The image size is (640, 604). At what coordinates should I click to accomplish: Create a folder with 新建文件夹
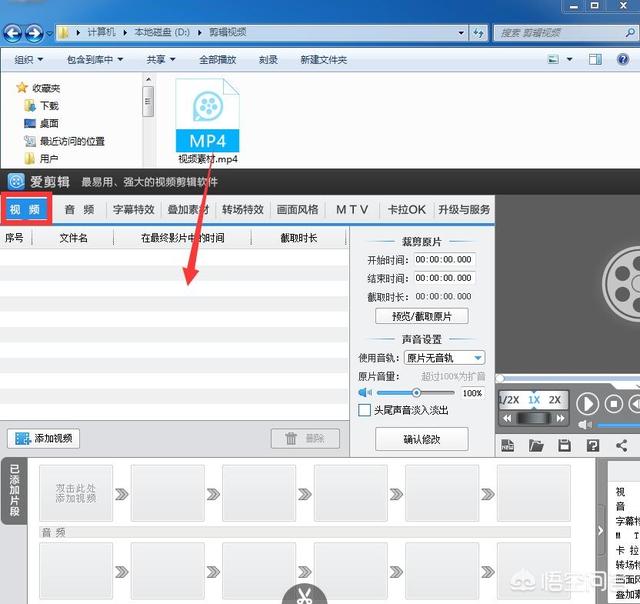coord(324,60)
